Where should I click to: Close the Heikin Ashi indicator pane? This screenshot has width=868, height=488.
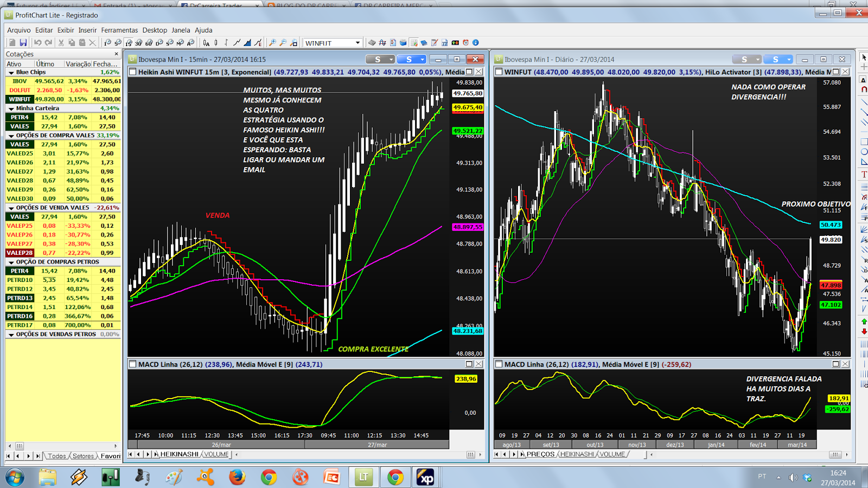478,72
